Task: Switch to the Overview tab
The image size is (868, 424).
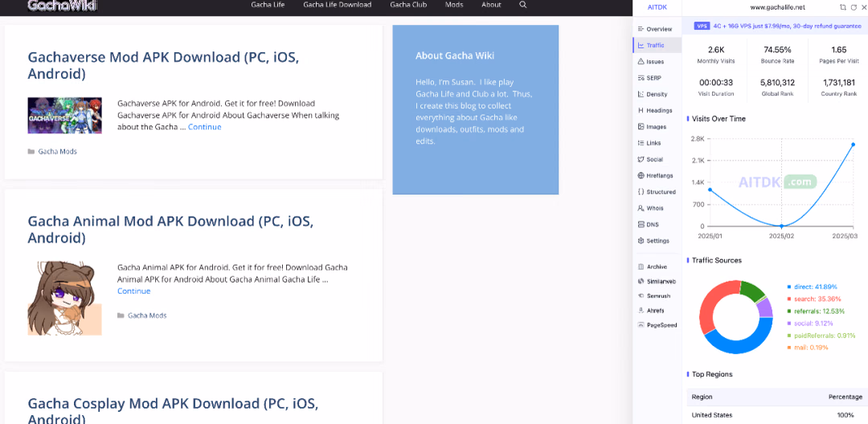Action: [655, 29]
